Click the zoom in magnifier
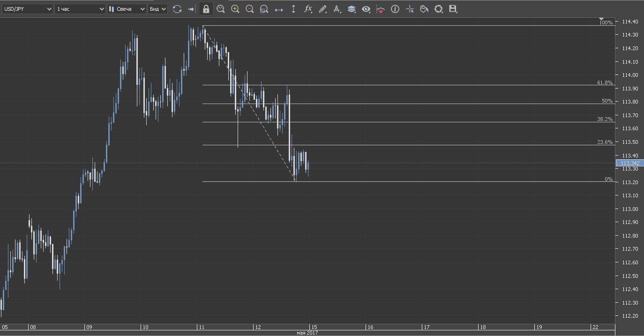 [x=235, y=9]
